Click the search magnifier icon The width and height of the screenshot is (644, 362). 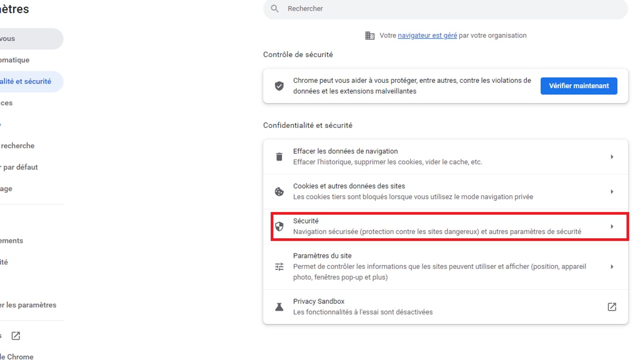[275, 8]
